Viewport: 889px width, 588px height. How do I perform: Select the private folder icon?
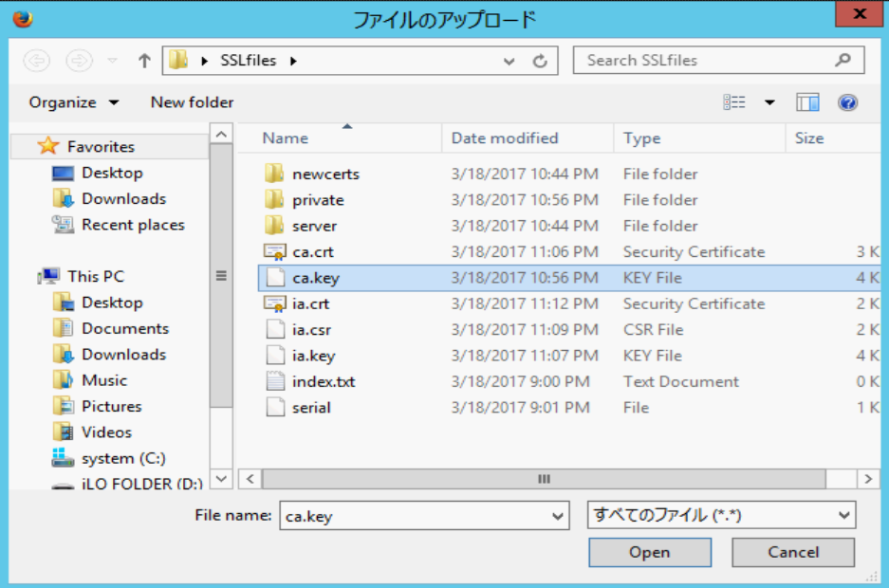click(x=274, y=199)
